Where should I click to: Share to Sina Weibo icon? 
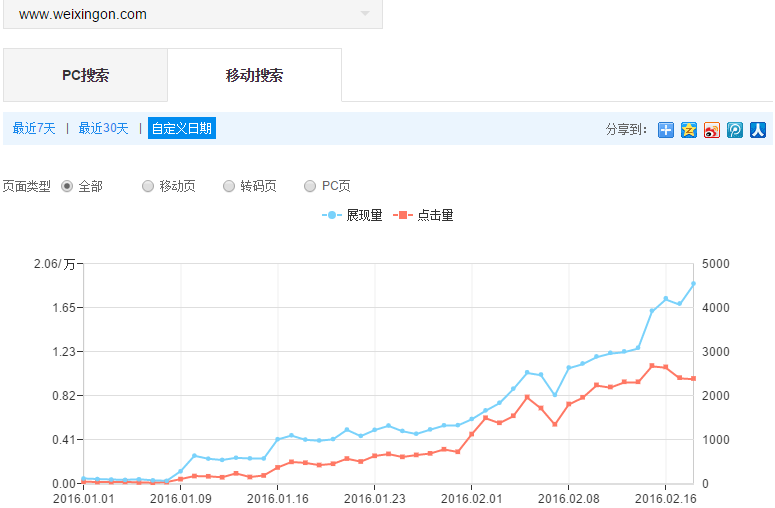[x=712, y=129]
